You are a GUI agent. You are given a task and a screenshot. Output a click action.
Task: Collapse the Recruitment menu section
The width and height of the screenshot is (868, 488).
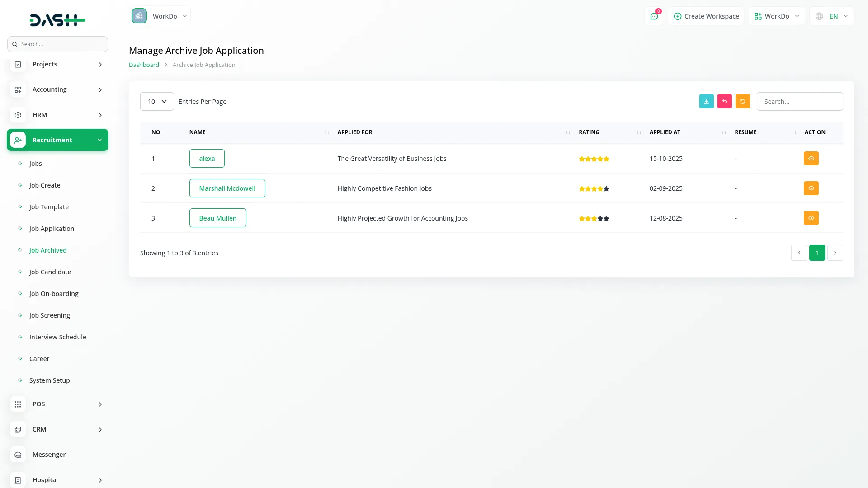pos(57,140)
